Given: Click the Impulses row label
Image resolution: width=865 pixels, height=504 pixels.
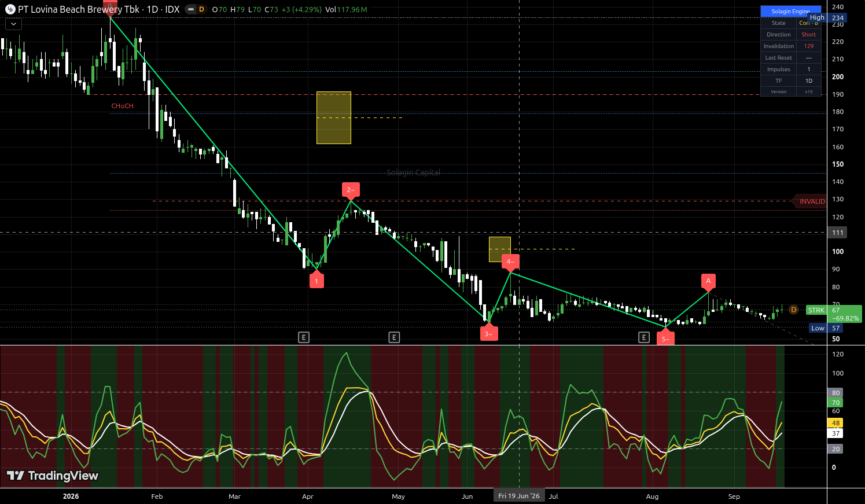Looking at the screenshot, I should pyautogui.click(x=779, y=69).
